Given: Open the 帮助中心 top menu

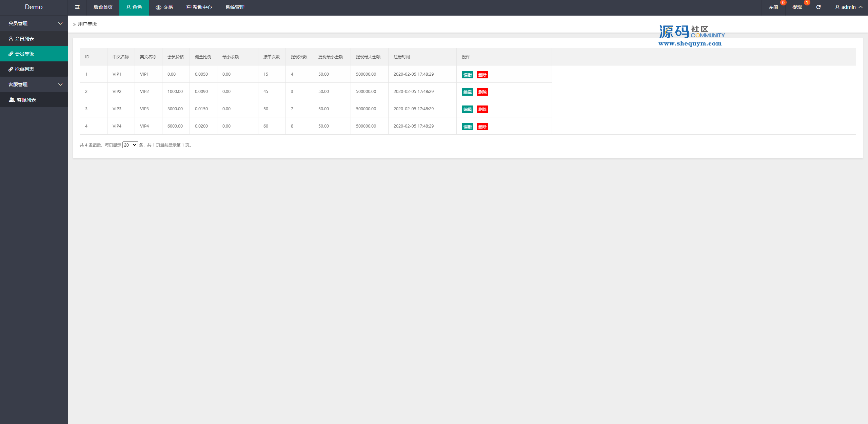Looking at the screenshot, I should click(x=199, y=7).
